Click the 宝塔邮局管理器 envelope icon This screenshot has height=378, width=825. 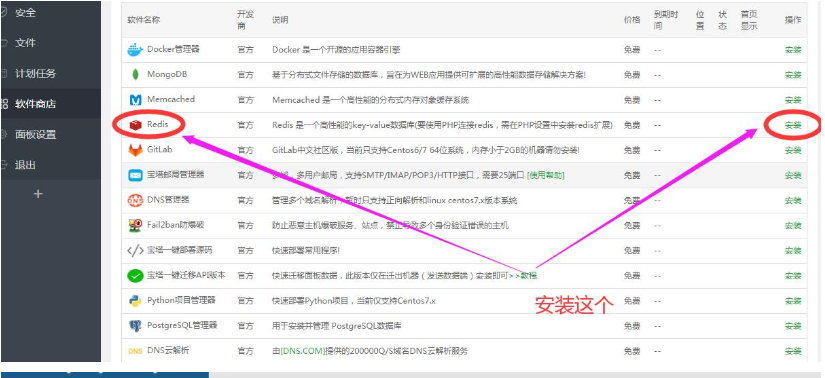coord(135,175)
